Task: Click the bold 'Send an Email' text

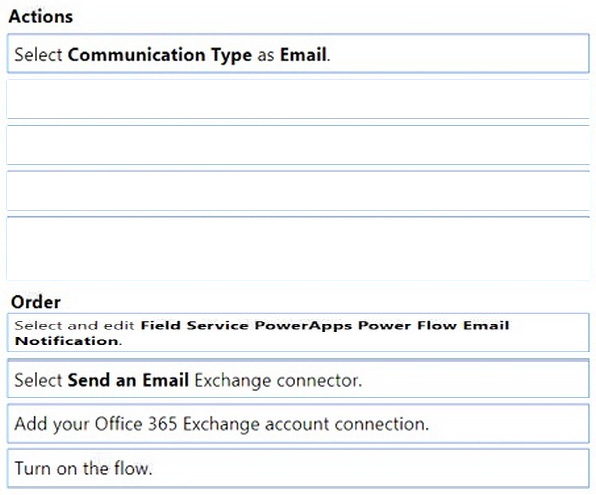Action: click(x=128, y=380)
